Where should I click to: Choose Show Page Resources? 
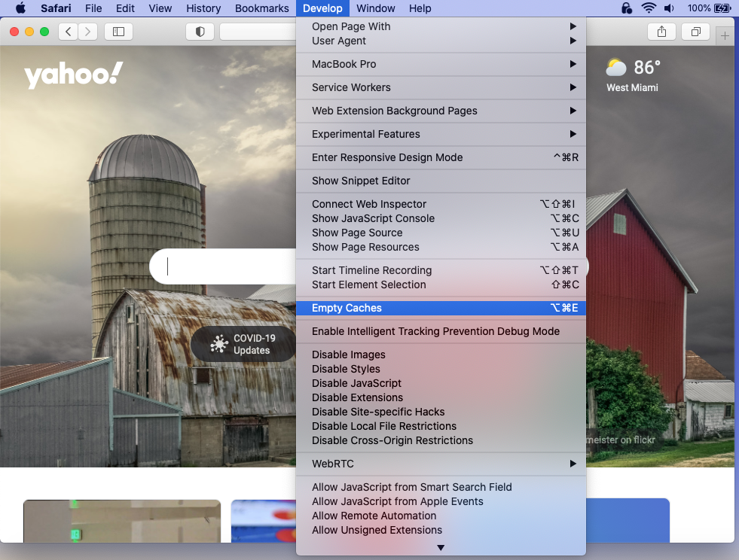[441, 248]
